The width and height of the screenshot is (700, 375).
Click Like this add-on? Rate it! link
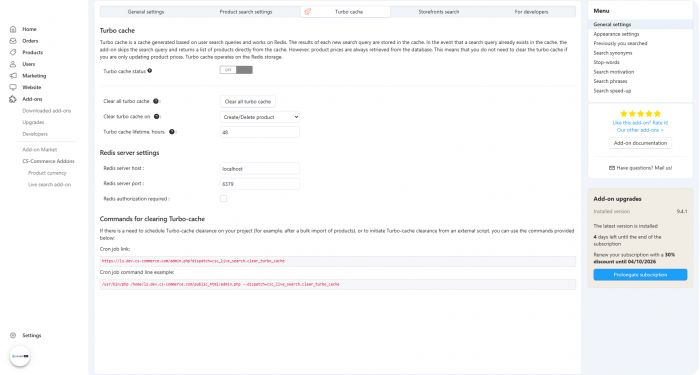(640, 123)
